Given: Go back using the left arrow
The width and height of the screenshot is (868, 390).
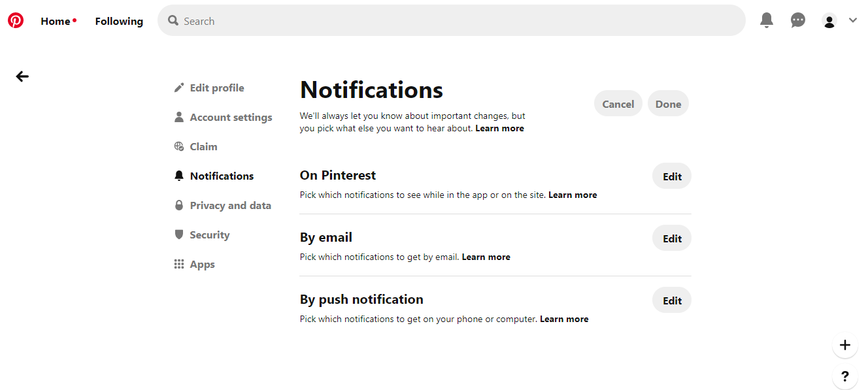Looking at the screenshot, I should 22,76.
